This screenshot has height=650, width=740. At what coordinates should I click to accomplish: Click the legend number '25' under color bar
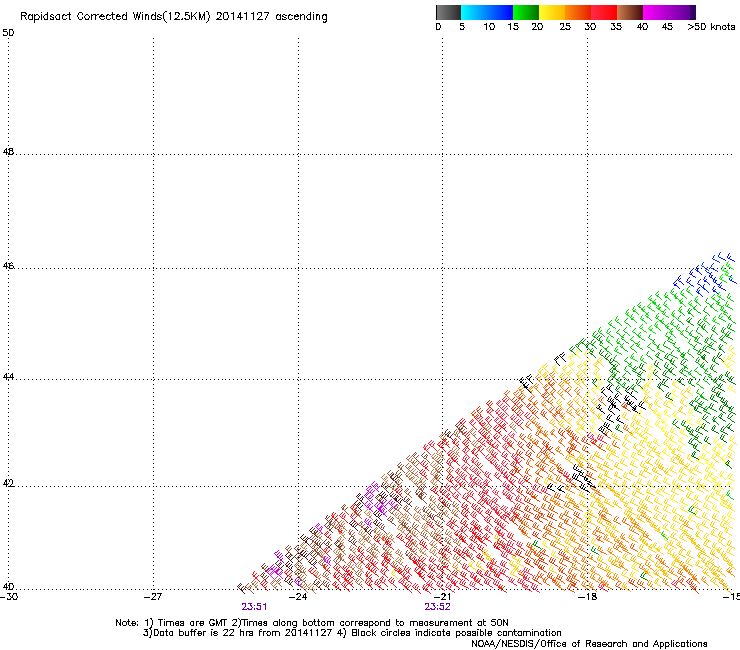click(565, 27)
